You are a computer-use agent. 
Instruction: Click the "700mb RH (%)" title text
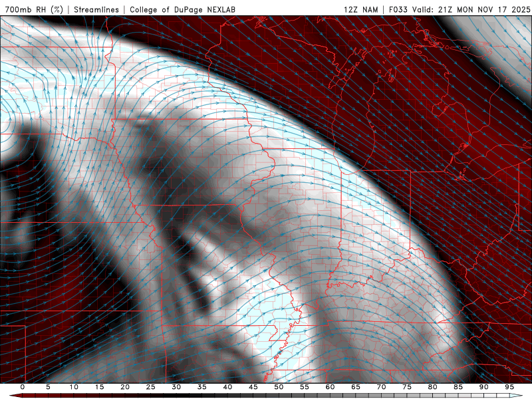(x=34, y=9)
